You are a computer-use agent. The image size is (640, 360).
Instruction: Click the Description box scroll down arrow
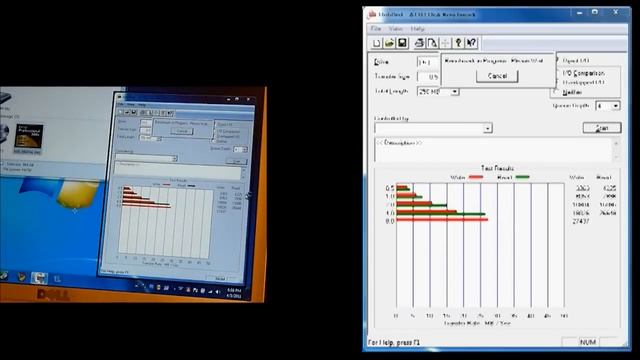(616, 157)
